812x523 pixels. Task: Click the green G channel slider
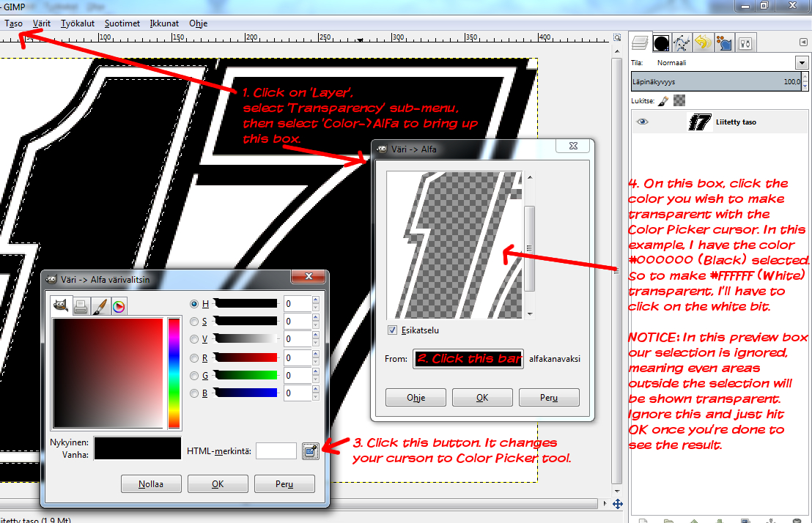point(246,376)
